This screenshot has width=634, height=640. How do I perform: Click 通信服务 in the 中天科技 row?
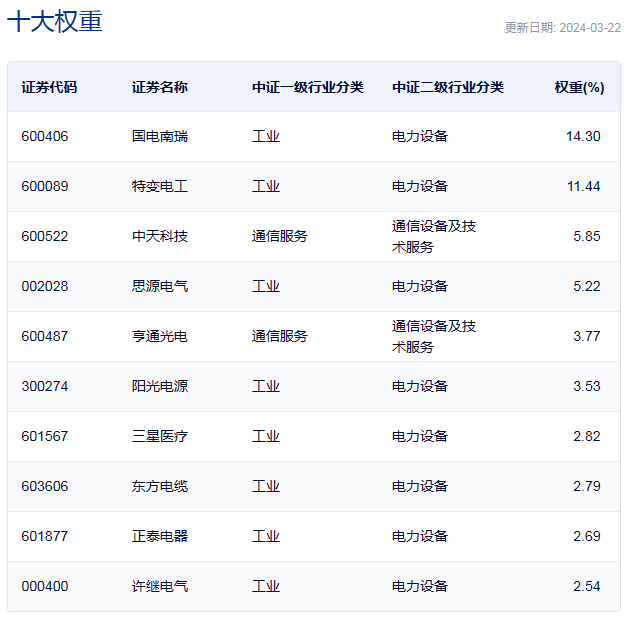tap(280, 236)
